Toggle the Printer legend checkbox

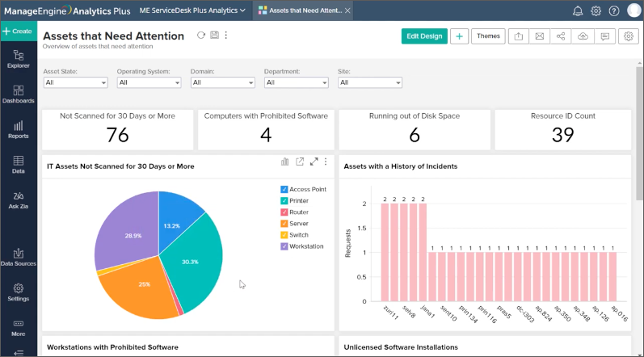284,200
